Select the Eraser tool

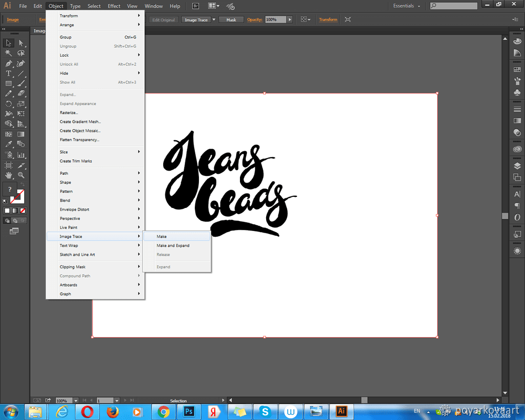coord(21,93)
